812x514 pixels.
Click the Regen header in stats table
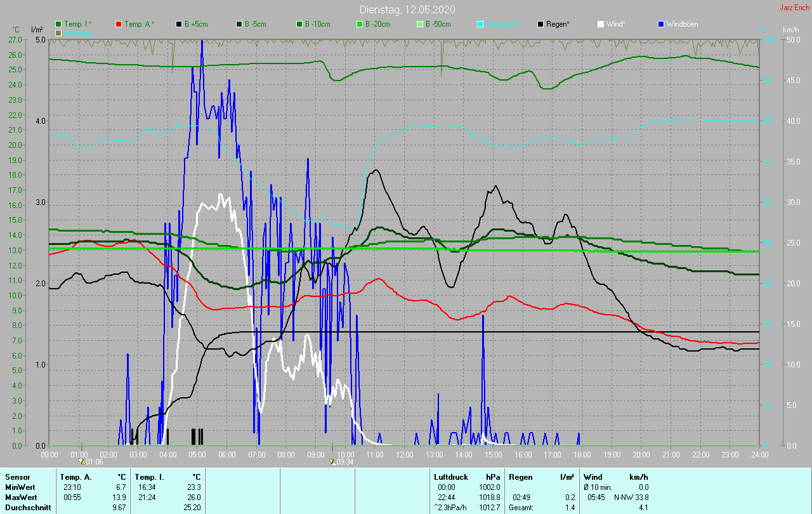[520, 477]
